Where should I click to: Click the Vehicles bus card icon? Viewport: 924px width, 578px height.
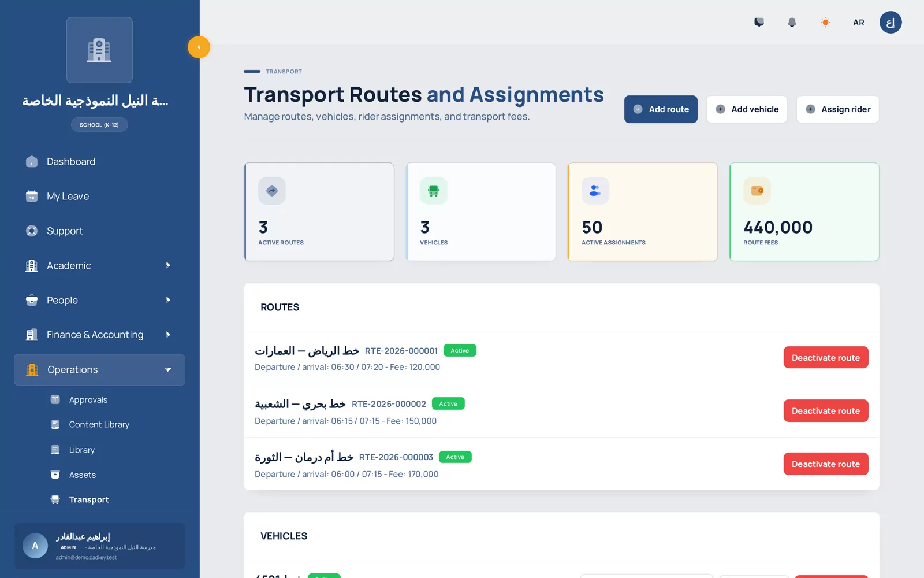click(x=434, y=191)
